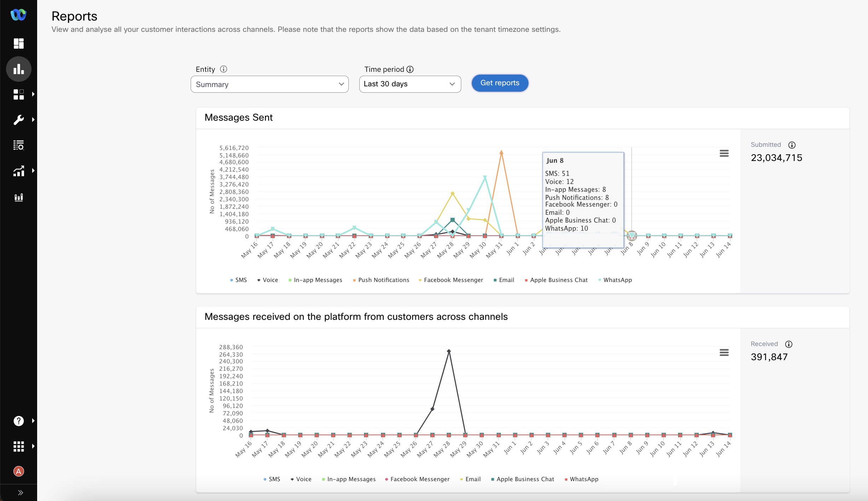Toggle In-app Messages in Messages Sent legend
The width and height of the screenshot is (868, 501).
point(315,280)
